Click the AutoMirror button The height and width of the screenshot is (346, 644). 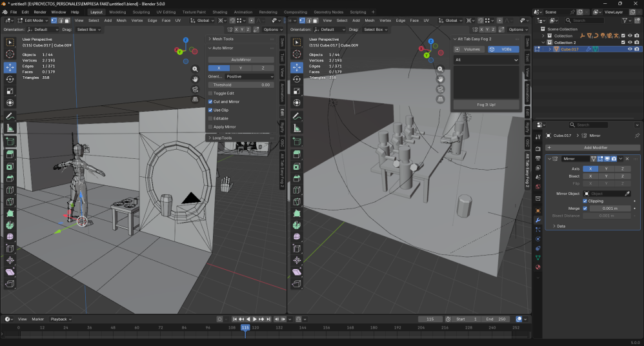[x=241, y=59]
